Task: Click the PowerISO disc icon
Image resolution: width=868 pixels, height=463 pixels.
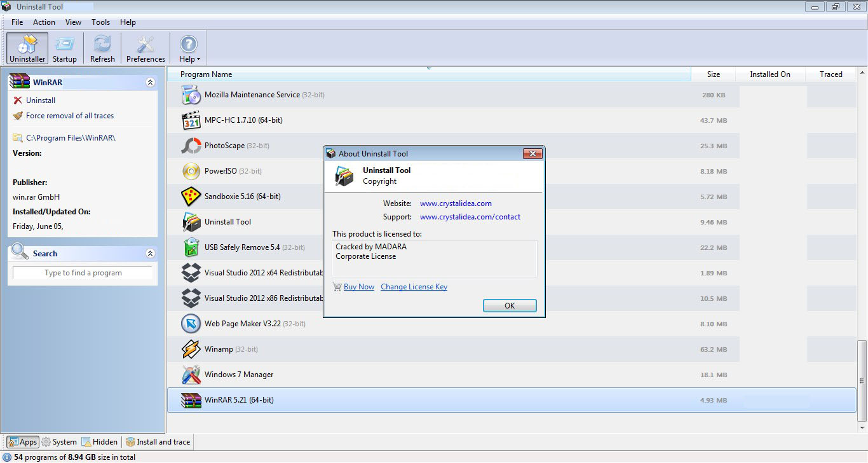Action: tap(191, 171)
